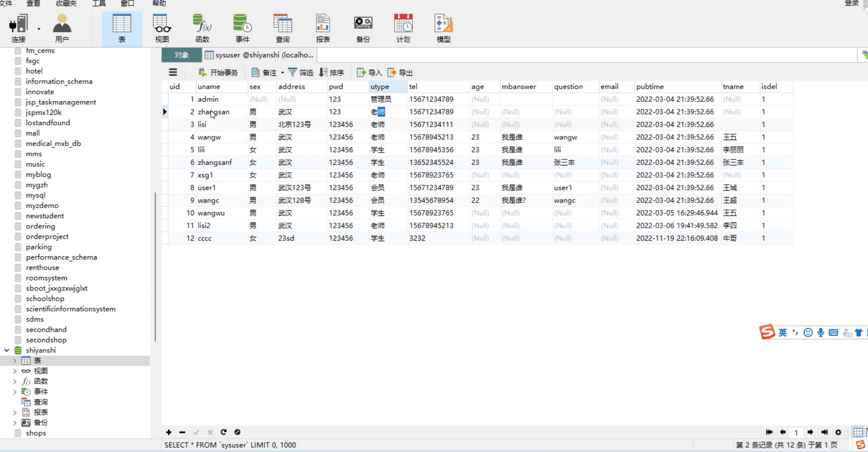Viewport: 868px width, 452px height.
Task: Go to the next page arrow
Action: [811, 432]
